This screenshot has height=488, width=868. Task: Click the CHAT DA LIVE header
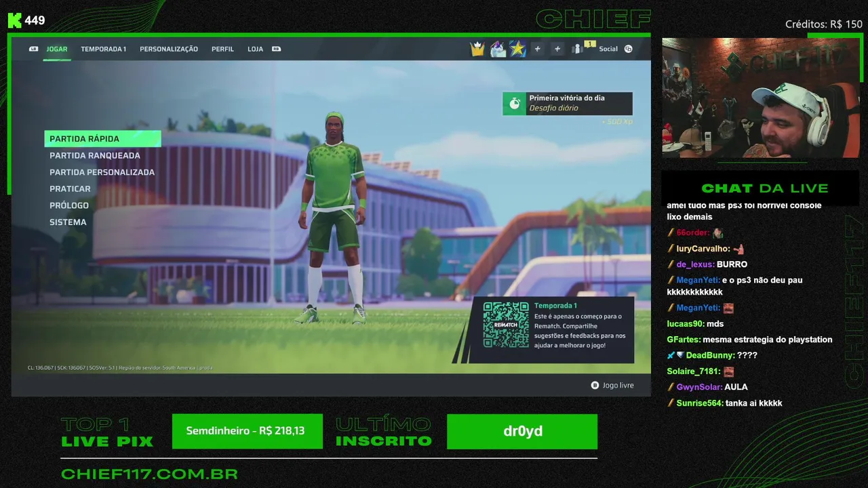coord(764,188)
